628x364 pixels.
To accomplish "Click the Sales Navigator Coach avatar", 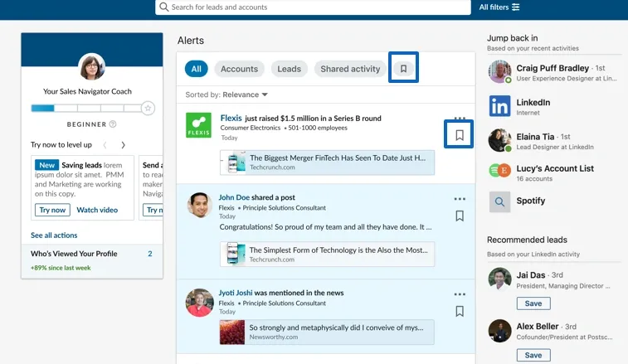I will pyautogui.click(x=92, y=66).
